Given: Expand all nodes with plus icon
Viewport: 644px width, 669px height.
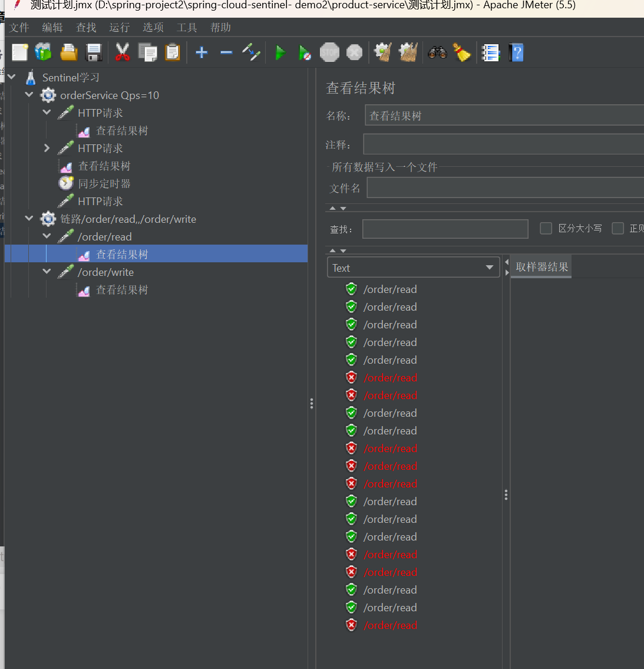Looking at the screenshot, I should coord(202,53).
